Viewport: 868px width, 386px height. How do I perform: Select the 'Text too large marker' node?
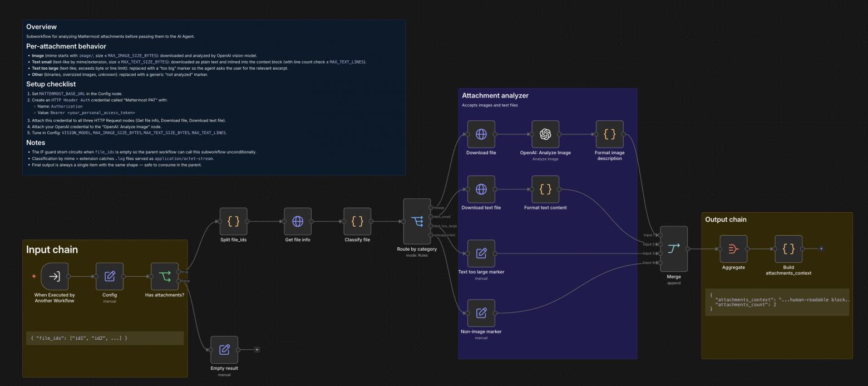point(481,253)
